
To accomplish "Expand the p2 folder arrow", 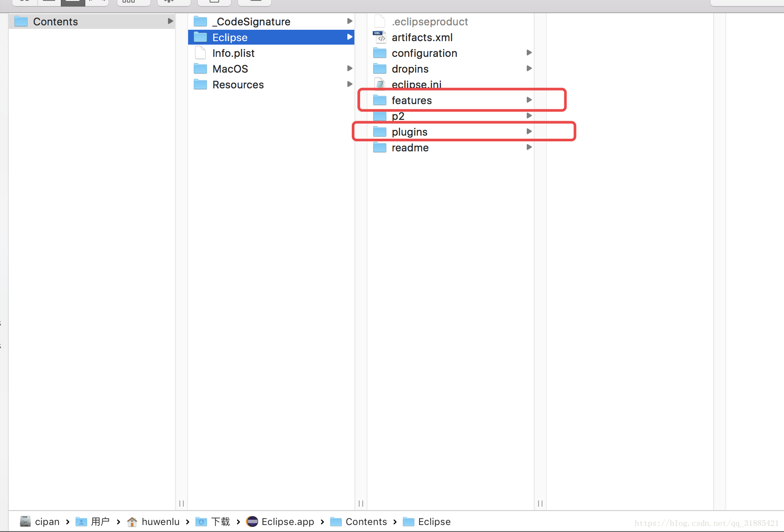I will point(529,116).
